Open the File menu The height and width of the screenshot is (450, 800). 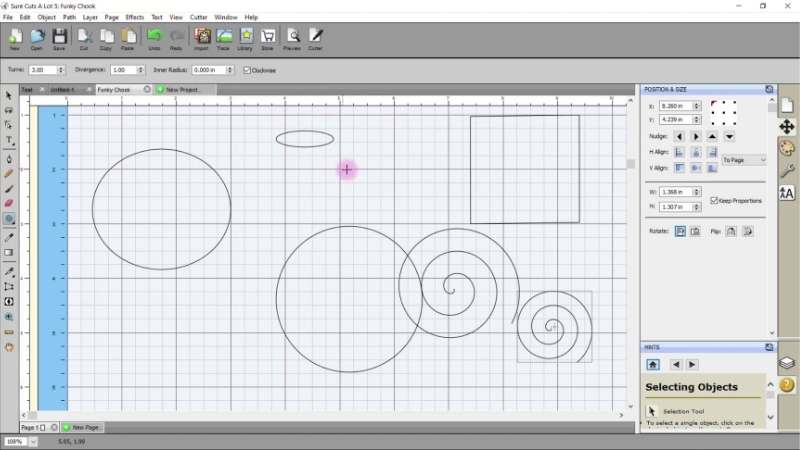[8, 17]
